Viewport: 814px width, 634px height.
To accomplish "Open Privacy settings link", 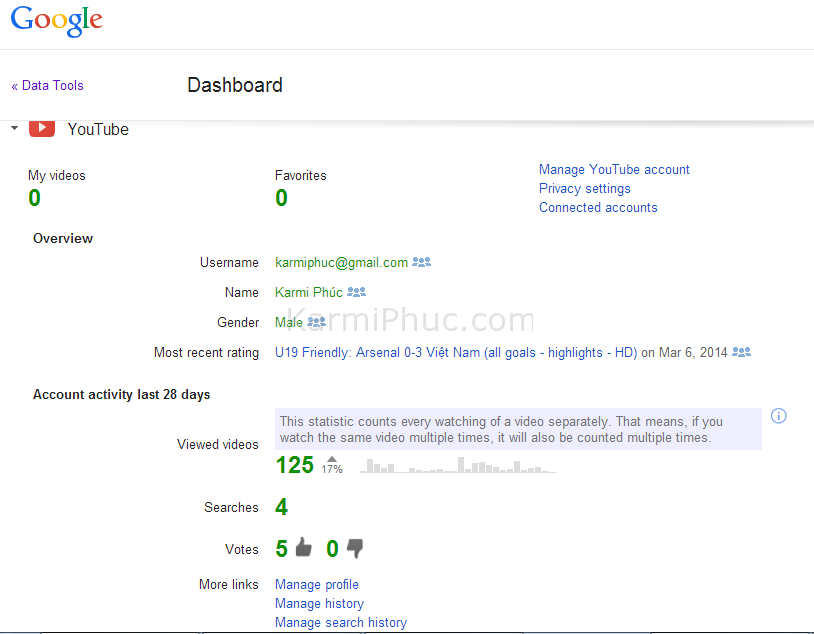I will 585,188.
